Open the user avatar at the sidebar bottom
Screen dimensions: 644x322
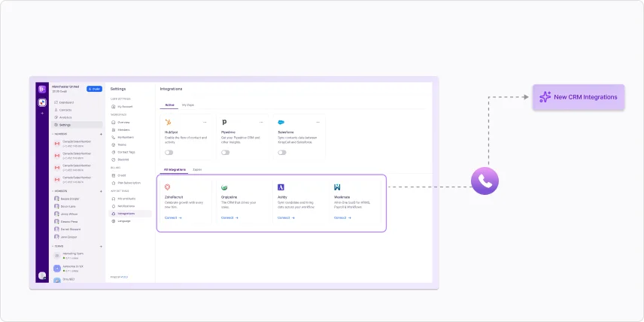42,275
